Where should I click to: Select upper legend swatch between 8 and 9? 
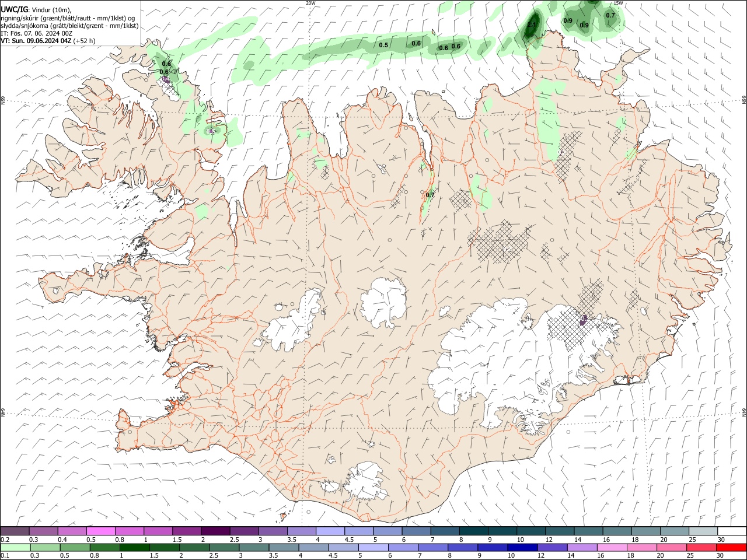[473, 531]
